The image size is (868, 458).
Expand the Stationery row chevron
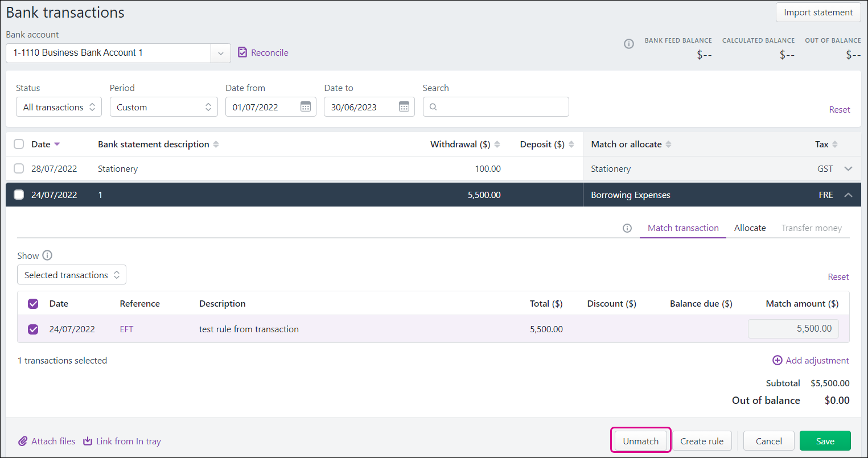pyautogui.click(x=848, y=168)
